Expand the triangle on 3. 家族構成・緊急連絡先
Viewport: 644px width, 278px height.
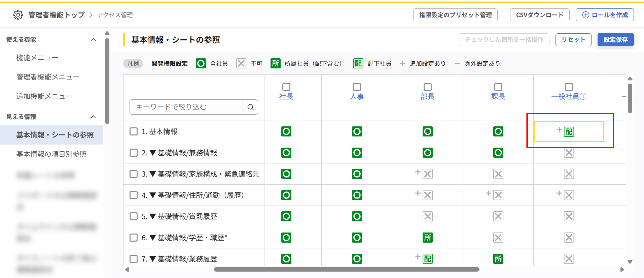(x=153, y=174)
